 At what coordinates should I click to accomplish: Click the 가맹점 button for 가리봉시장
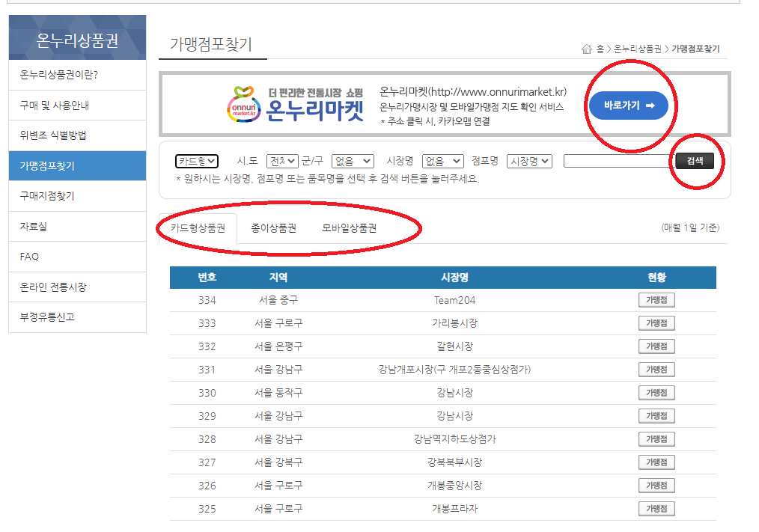click(656, 323)
